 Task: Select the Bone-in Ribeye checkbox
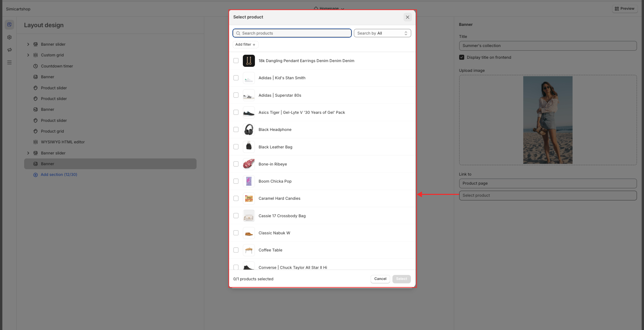(236, 164)
